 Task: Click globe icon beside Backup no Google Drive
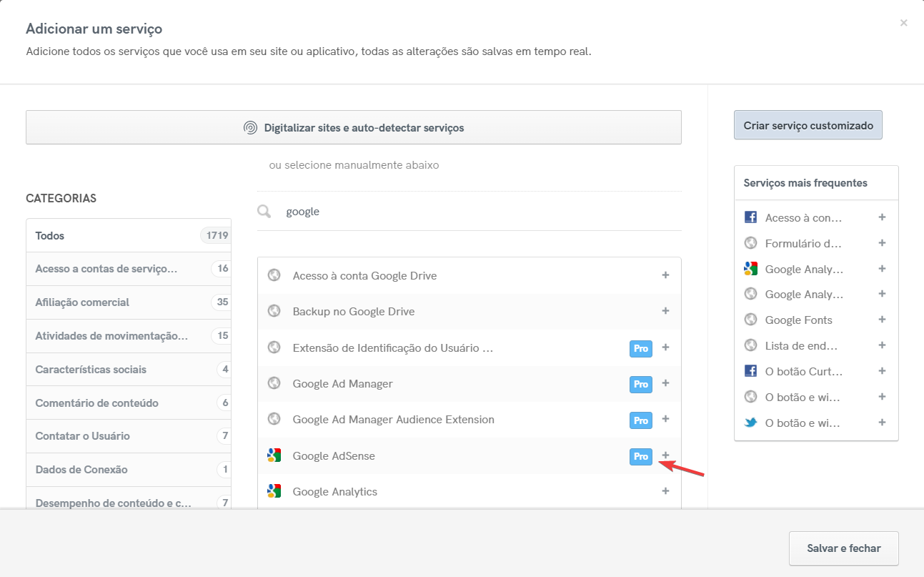pos(274,311)
